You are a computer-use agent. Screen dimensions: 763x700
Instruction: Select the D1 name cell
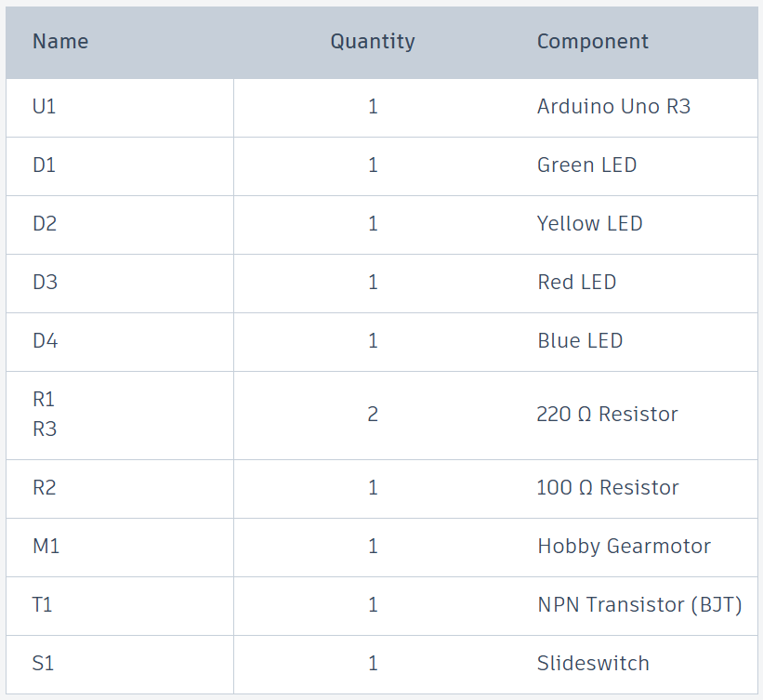(45, 165)
